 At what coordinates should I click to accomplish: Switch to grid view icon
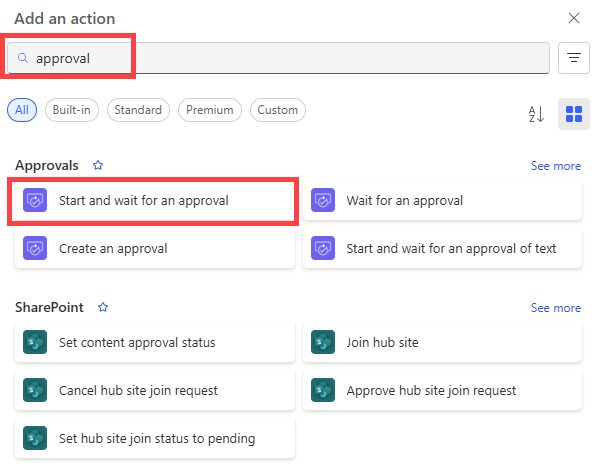coord(573,114)
